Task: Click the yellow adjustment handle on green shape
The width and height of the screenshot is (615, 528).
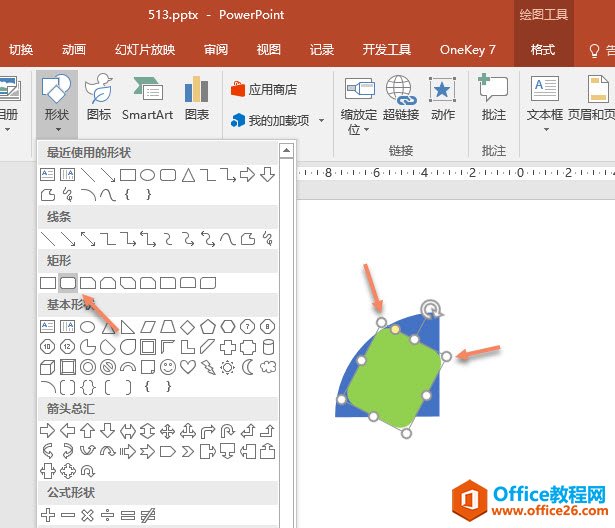Action: 395,329
